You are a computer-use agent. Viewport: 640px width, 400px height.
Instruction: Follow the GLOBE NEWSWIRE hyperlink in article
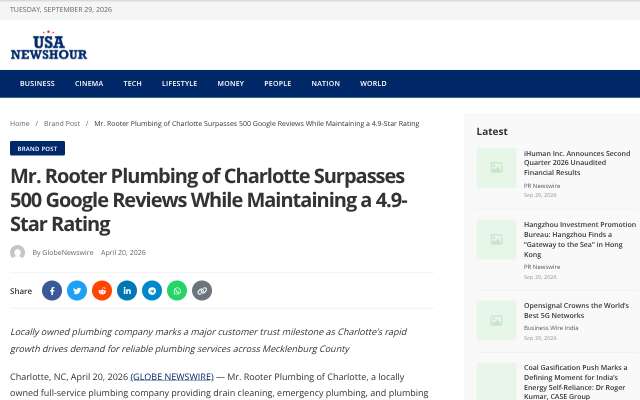click(x=172, y=376)
